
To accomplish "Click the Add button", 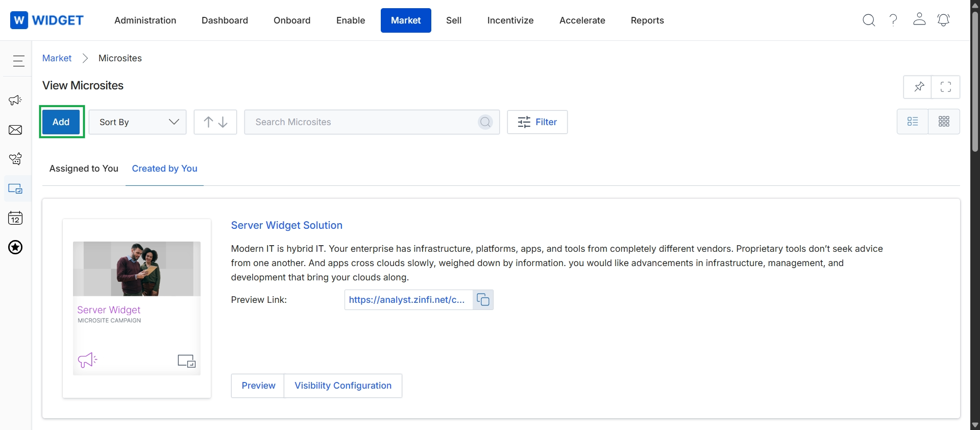I will tap(61, 122).
